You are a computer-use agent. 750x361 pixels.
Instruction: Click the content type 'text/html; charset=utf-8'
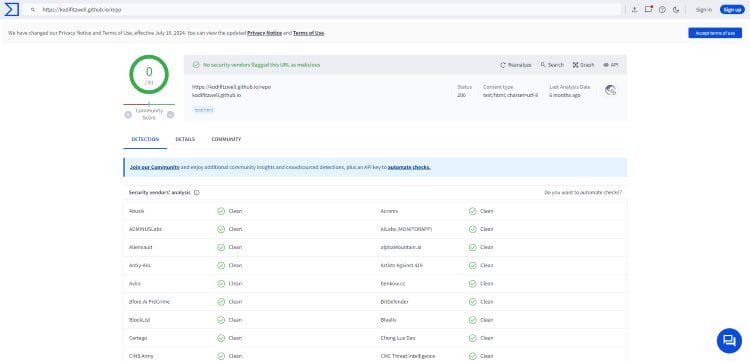pos(510,95)
